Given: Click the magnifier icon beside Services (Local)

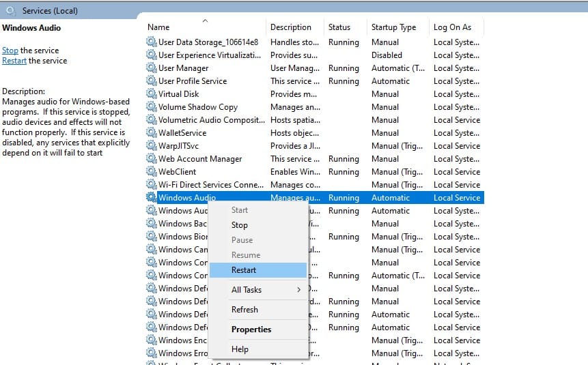Looking at the screenshot, I should (x=12, y=11).
